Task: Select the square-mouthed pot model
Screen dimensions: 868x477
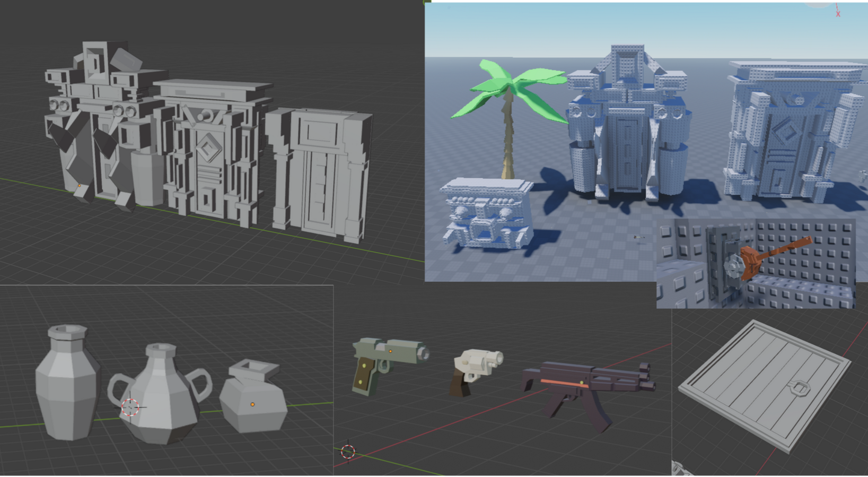Action: (253, 396)
